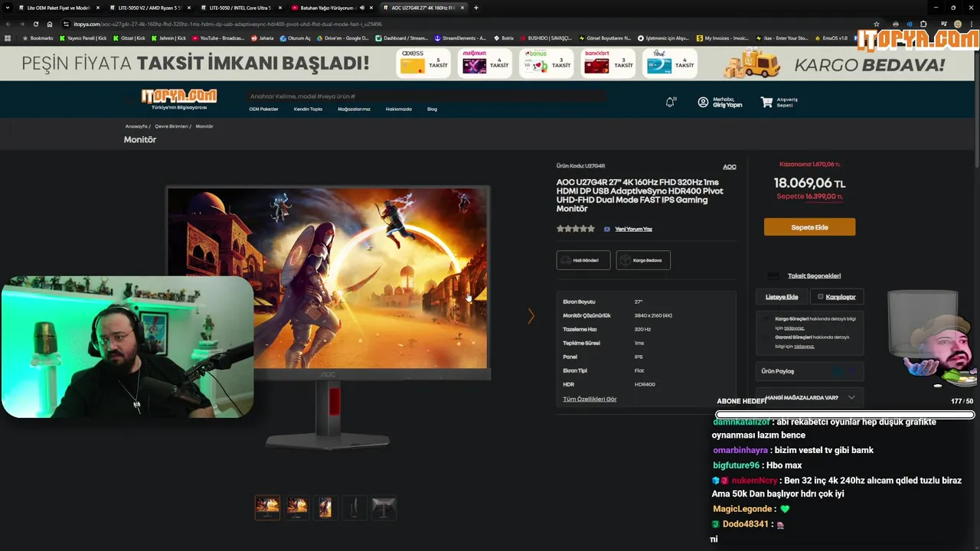Viewport: 980px width, 551px height.
Task: Click the user profile login icon
Action: (703, 102)
